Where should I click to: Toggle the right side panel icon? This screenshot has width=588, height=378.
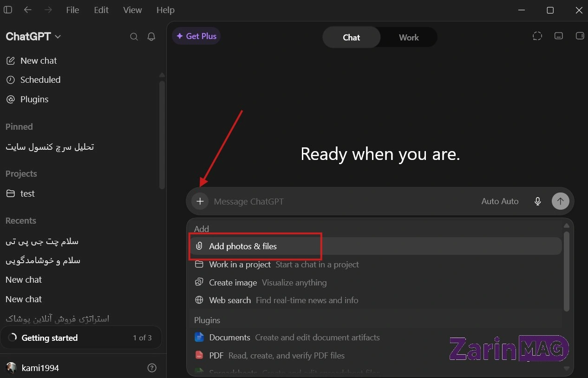coord(580,36)
